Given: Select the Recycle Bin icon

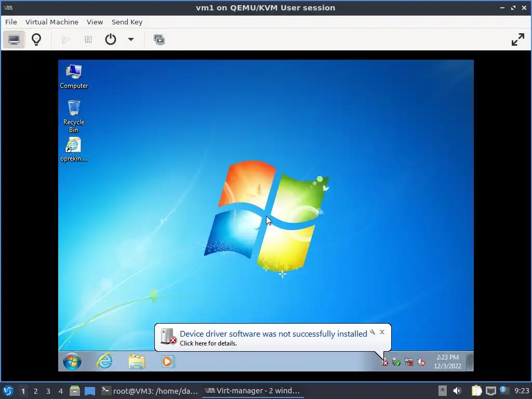Looking at the screenshot, I should pos(74,116).
